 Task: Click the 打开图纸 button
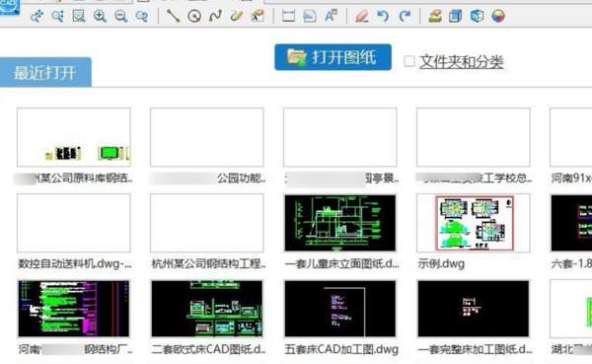pyautogui.click(x=333, y=57)
